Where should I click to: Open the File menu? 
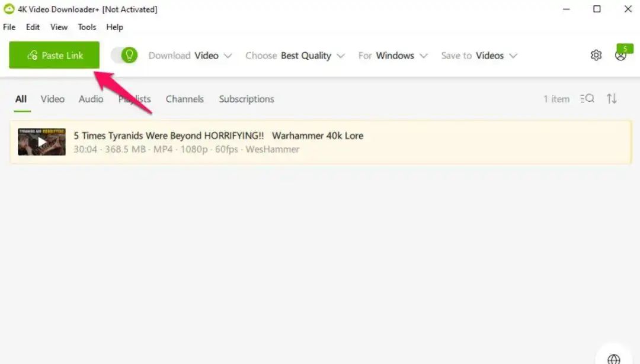click(x=9, y=27)
